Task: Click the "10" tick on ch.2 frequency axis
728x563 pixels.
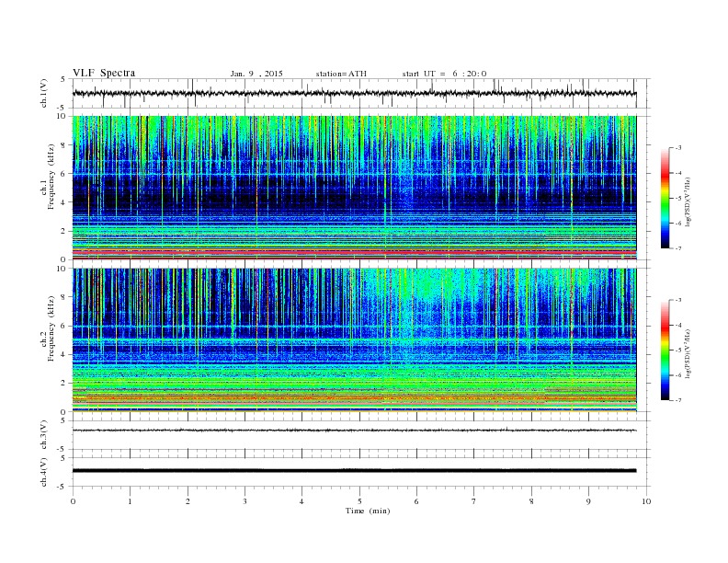Action: click(x=62, y=269)
